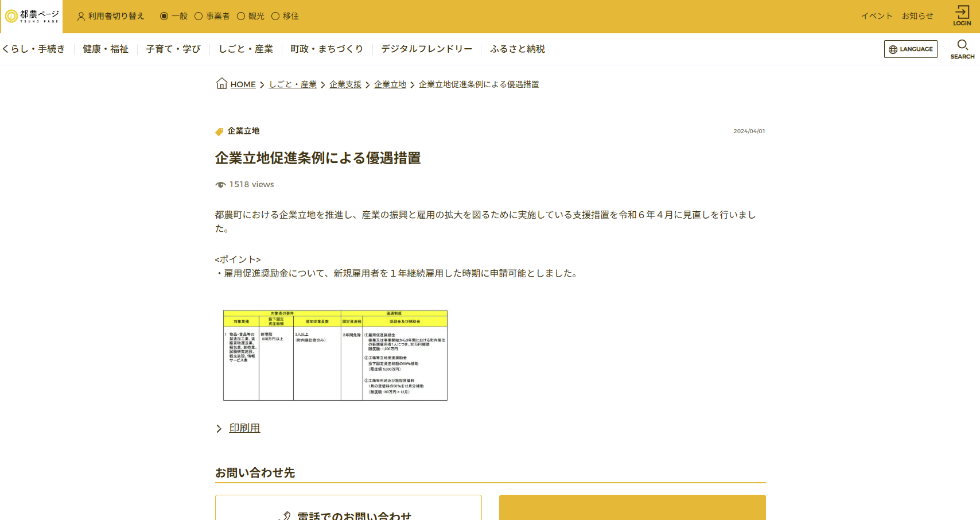The image size is (980, 520).
Task: Click the breadcrumb current page 企業立地促進条例による優遇措置
Action: tap(479, 84)
